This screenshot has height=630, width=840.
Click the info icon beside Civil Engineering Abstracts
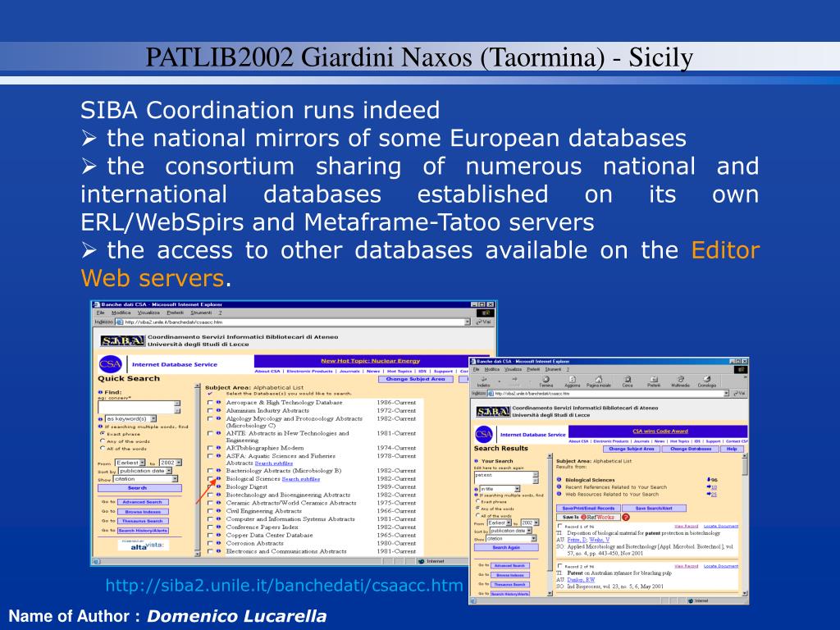tap(218, 511)
